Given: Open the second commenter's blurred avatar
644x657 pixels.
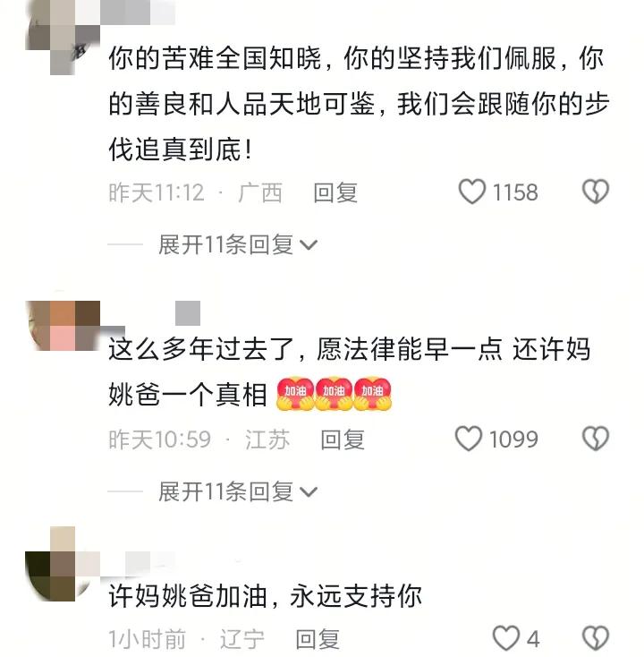Looking at the screenshot, I should click(63, 326).
